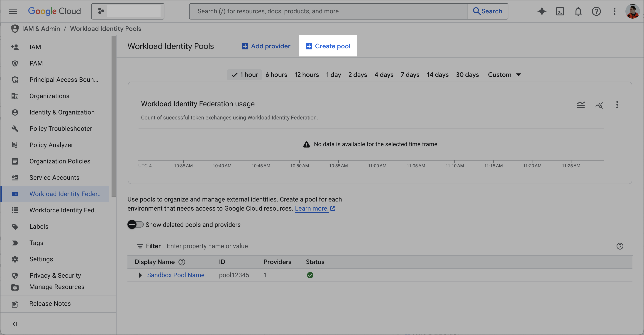Select the 2 days time range
Image resolution: width=644 pixels, height=335 pixels.
point(358,75)
